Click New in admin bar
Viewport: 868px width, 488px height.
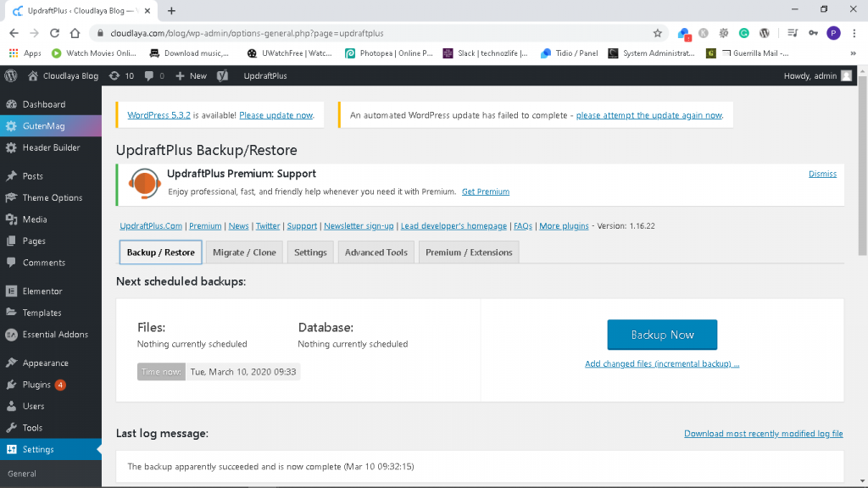(191, 75)
